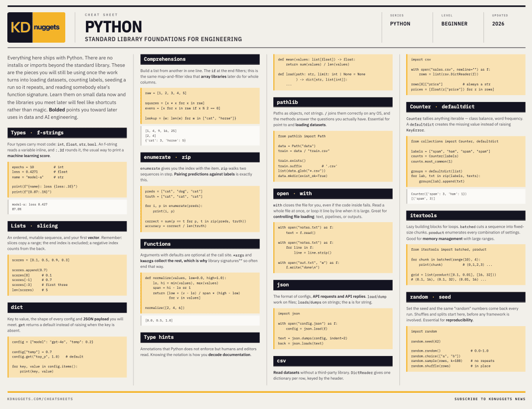Click the output line 'model-a: loss 0.427'
Image resolution: width=532 pixels, height=409 pixels.
(29, 204)
